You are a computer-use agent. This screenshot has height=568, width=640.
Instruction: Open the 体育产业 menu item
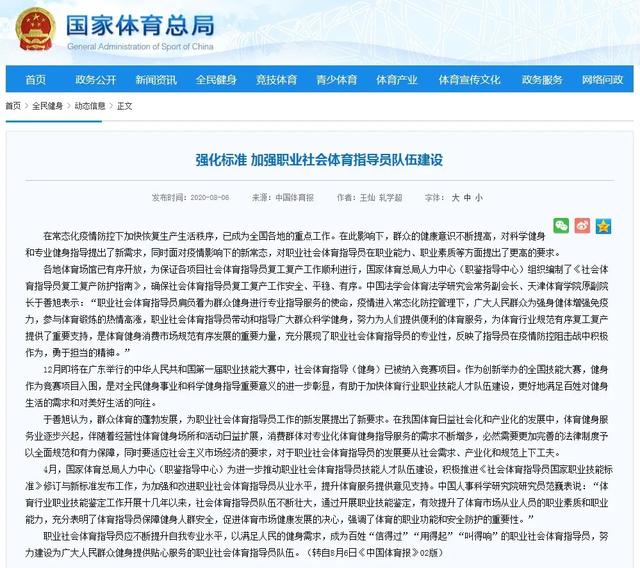click(x=397, y=79)
